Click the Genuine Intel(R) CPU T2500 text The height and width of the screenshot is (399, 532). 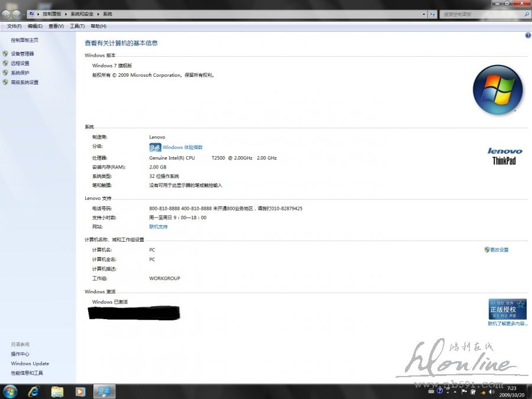click(187, 158)
